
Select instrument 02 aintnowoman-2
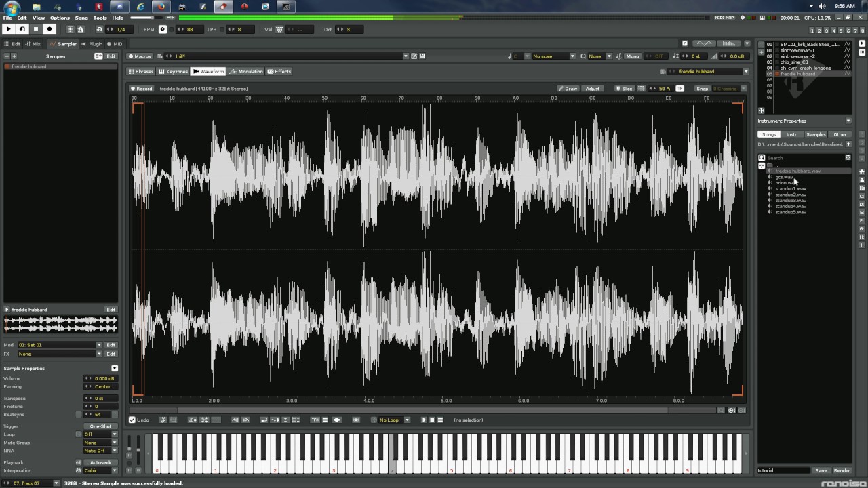[x=797, y=56]
